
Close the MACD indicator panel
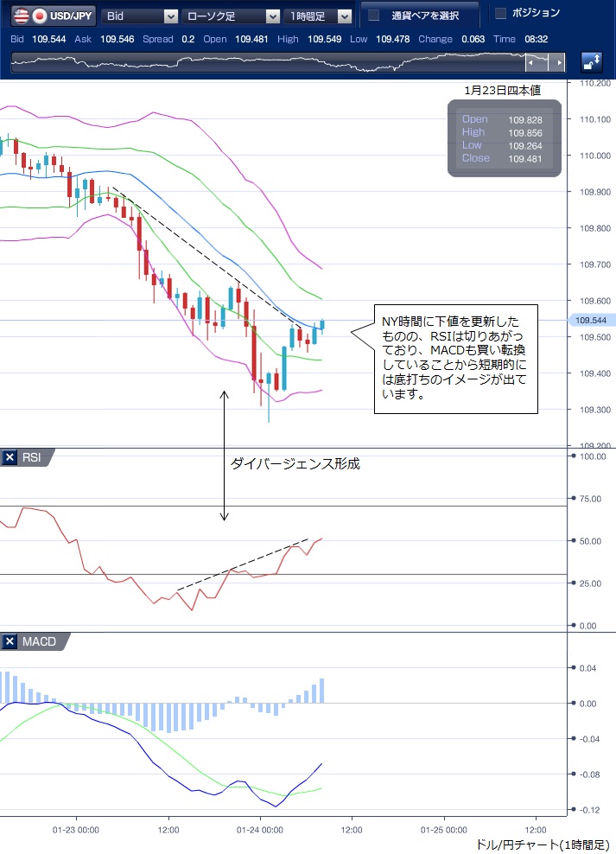click(x=10, y=641)
